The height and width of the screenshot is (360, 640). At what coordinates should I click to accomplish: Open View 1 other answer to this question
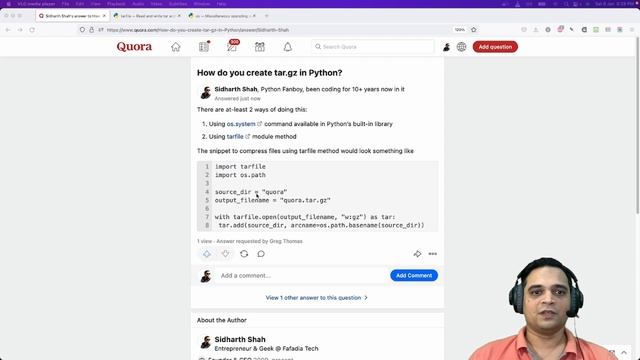[317, 298]
